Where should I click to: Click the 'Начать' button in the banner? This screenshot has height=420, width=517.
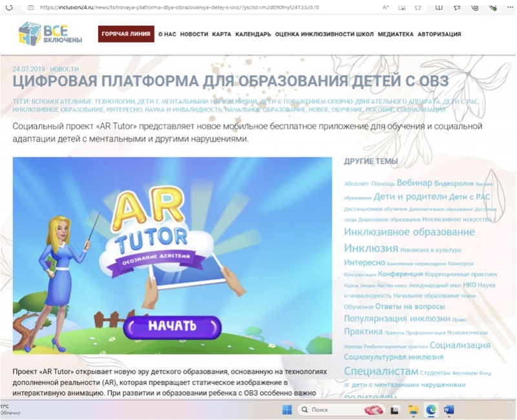pos(172,327)
